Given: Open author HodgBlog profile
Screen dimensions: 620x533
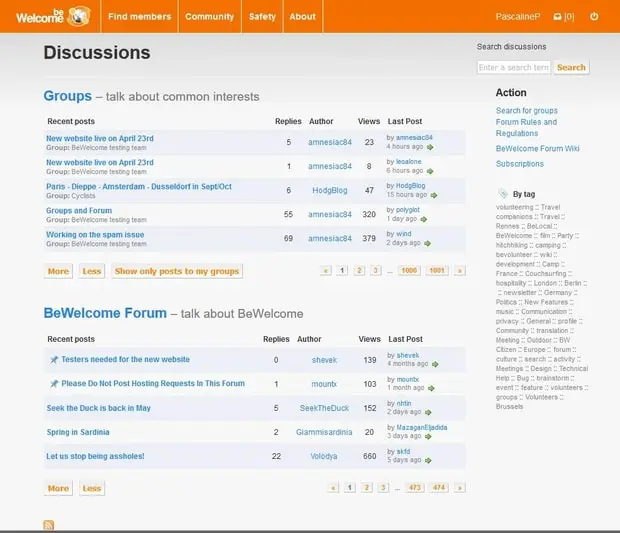Looking at the screenshot, I should click(330, 191).
